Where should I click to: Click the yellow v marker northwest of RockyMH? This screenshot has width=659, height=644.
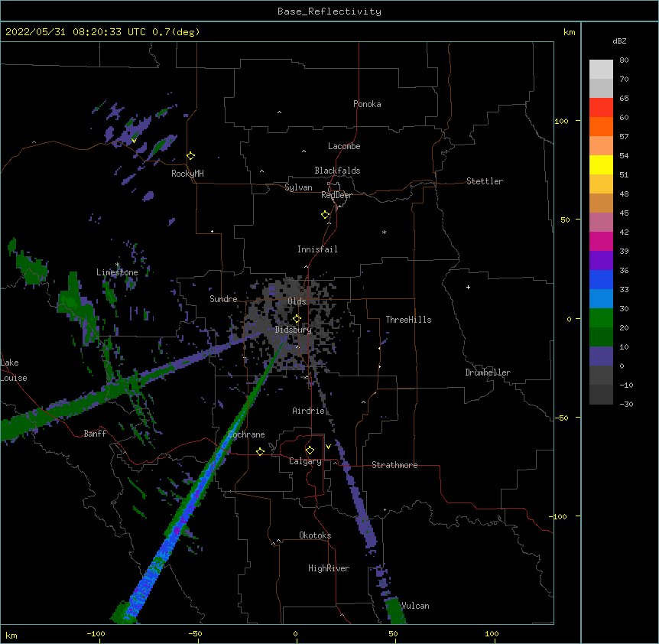click(134, 141)
